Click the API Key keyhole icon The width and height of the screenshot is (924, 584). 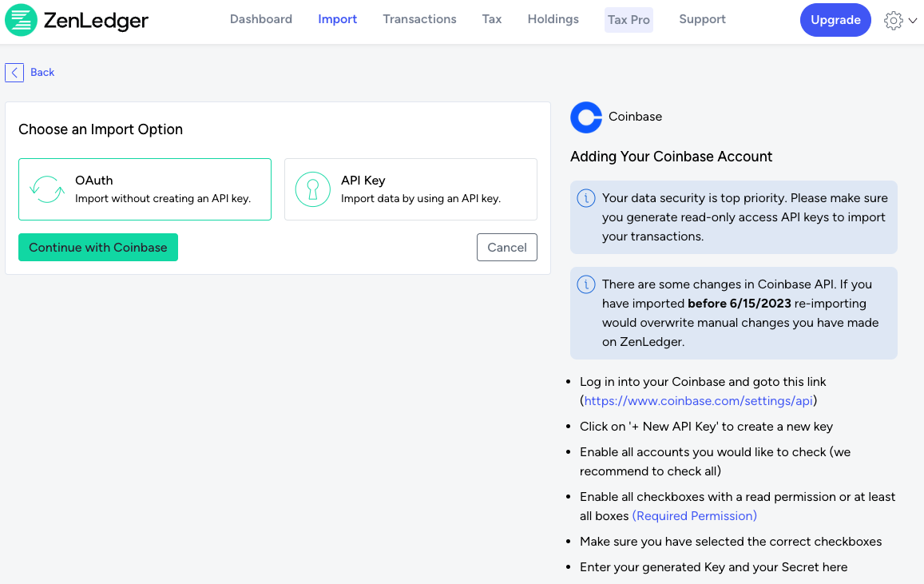pos(313,189)
